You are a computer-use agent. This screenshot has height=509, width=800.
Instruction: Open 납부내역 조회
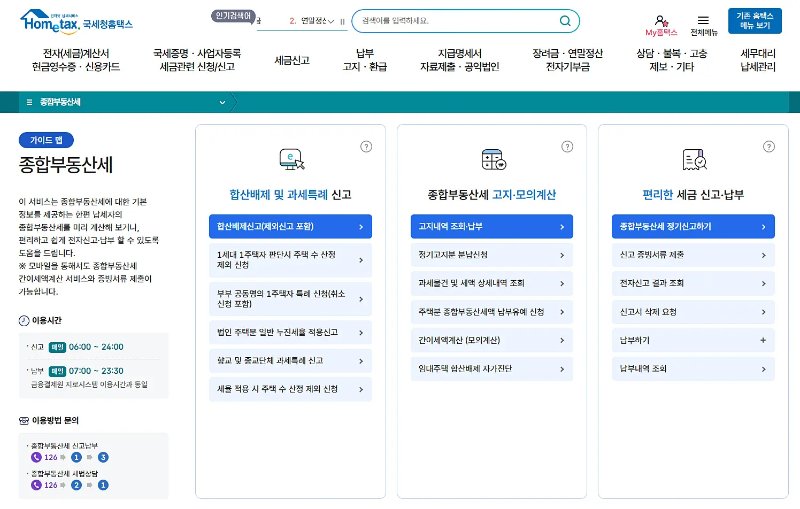(x=693, y=369)
